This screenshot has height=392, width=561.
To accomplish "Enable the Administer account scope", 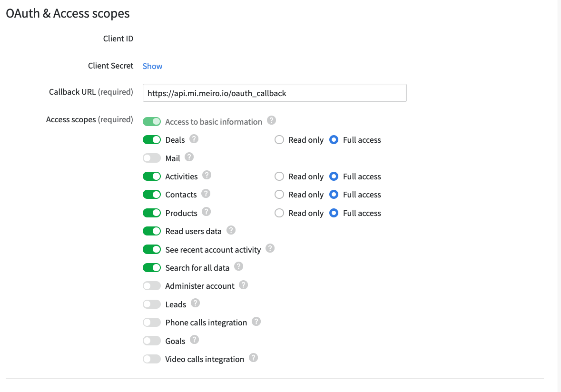I will click(x=152, y=286).
